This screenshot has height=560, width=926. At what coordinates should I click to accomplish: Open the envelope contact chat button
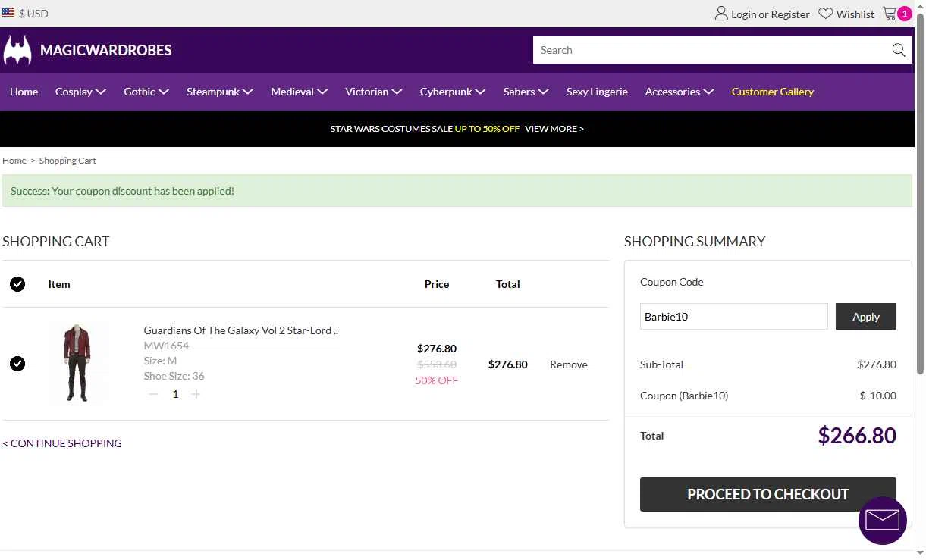(883, 521)
